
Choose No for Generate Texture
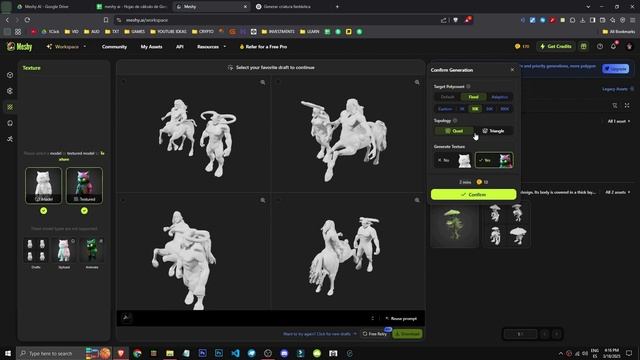coord(453,160)
